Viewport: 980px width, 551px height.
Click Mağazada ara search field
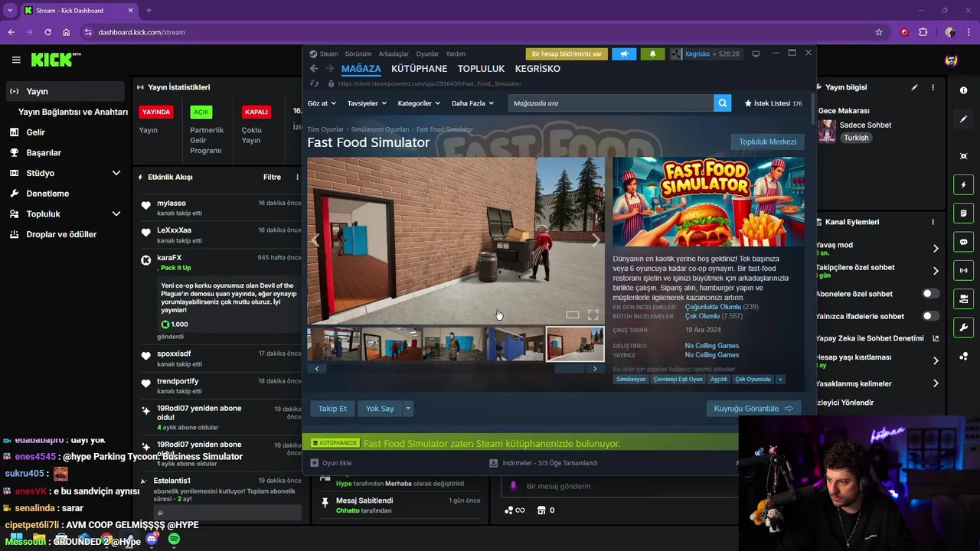coord(611,103)
